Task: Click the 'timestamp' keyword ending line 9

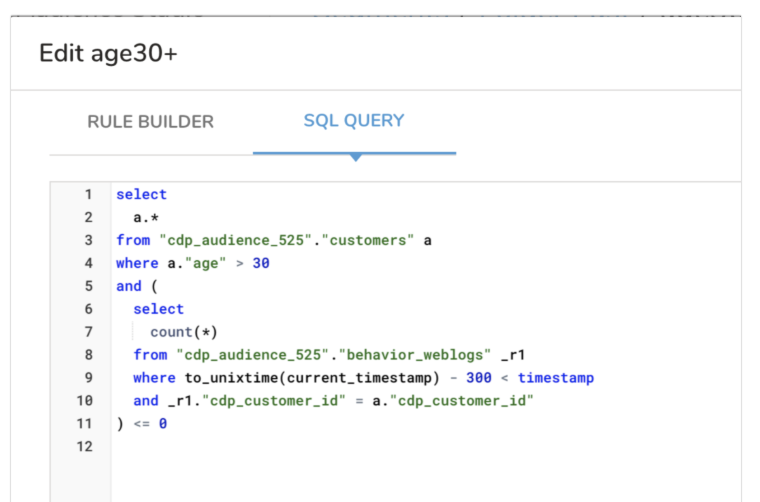Action: click(x=555, y=378)
